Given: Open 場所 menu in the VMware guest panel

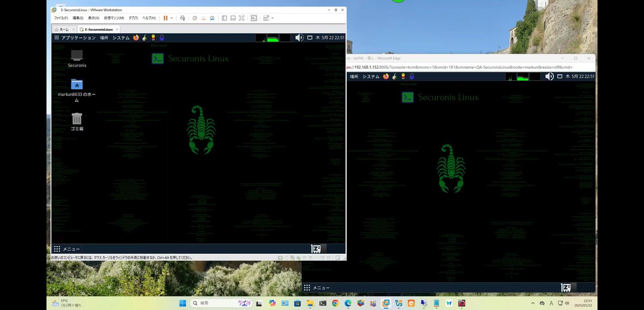Looking at the screenshot, I should pyautogui.click(x=104, y=38).
